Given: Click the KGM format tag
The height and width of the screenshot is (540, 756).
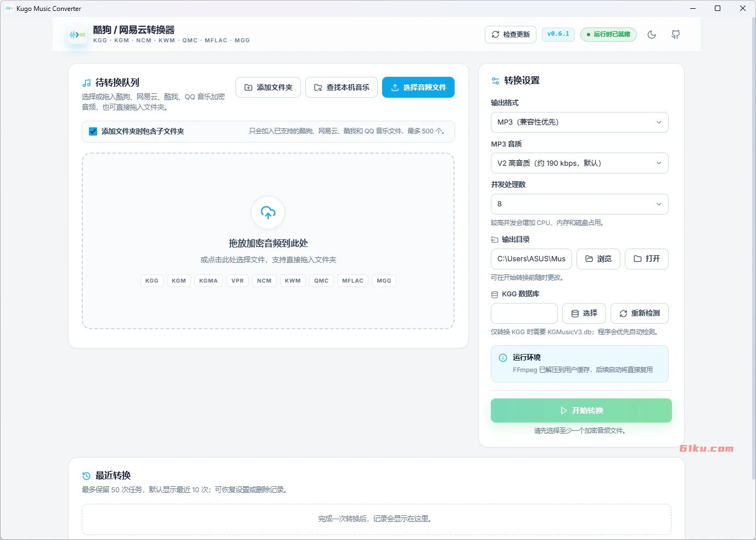Looking at the screenshot, I should [x=179, y=280].
